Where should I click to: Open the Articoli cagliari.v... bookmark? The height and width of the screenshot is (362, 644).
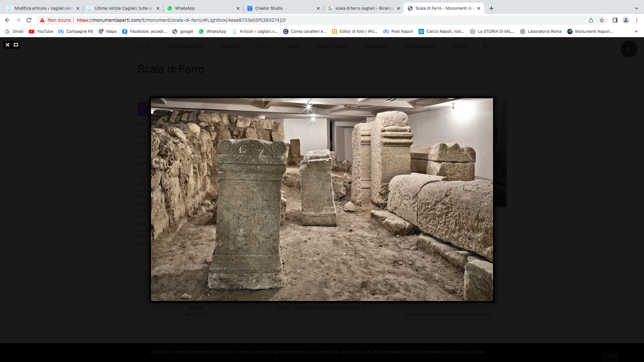tap(255, 32)
